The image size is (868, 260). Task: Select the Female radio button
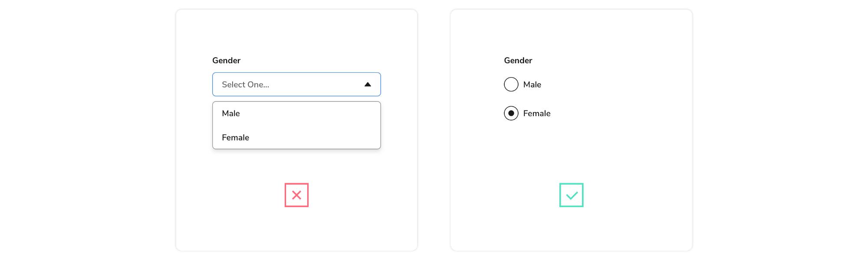pyautogui.click(x=511, y=114)
